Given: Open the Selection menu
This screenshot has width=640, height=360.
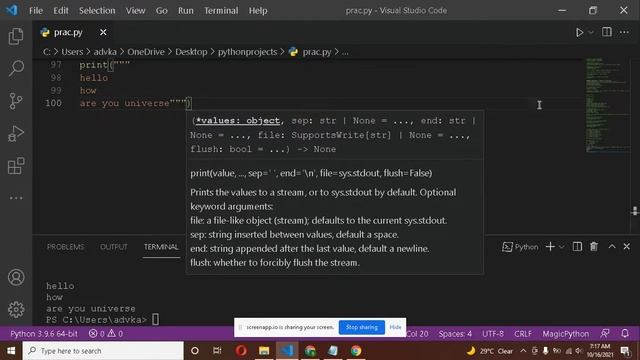Looking at the screenshot, I should click(x=97, y=11).
